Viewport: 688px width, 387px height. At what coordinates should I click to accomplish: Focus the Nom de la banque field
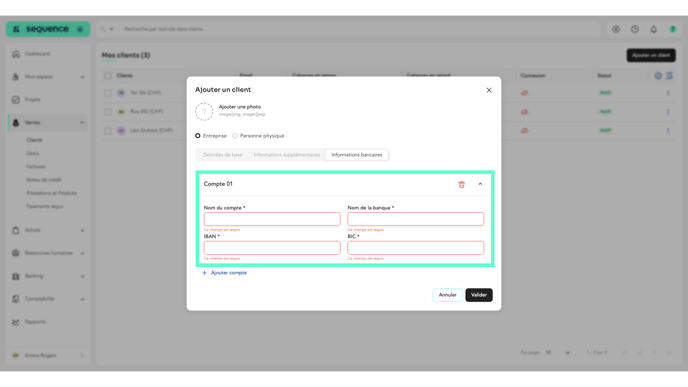tap(416, 219)
